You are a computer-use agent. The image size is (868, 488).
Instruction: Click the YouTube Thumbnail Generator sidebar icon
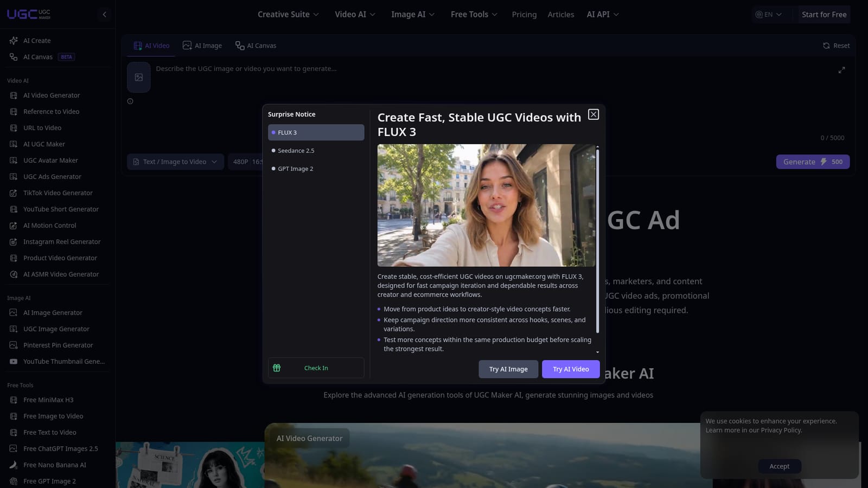point(14,362)
